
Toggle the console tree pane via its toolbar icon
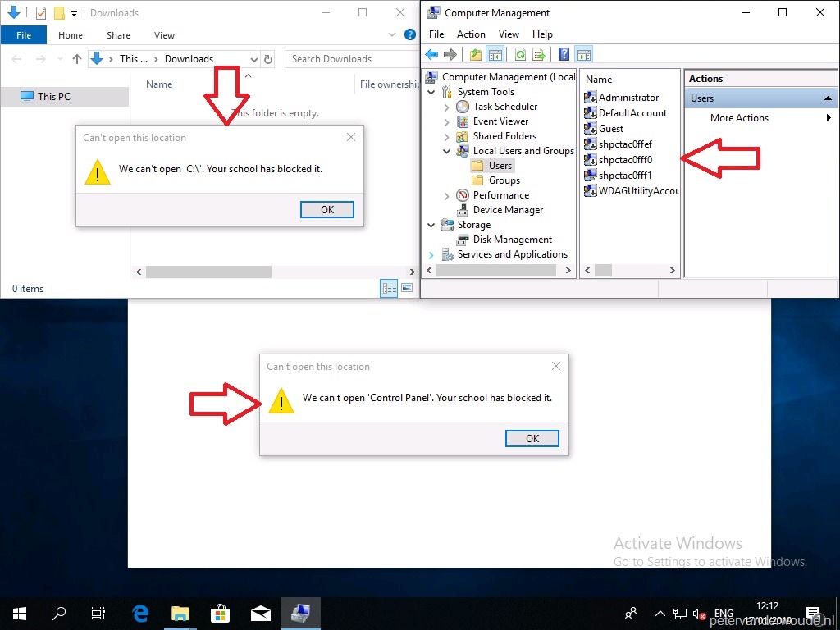(495, 54)
